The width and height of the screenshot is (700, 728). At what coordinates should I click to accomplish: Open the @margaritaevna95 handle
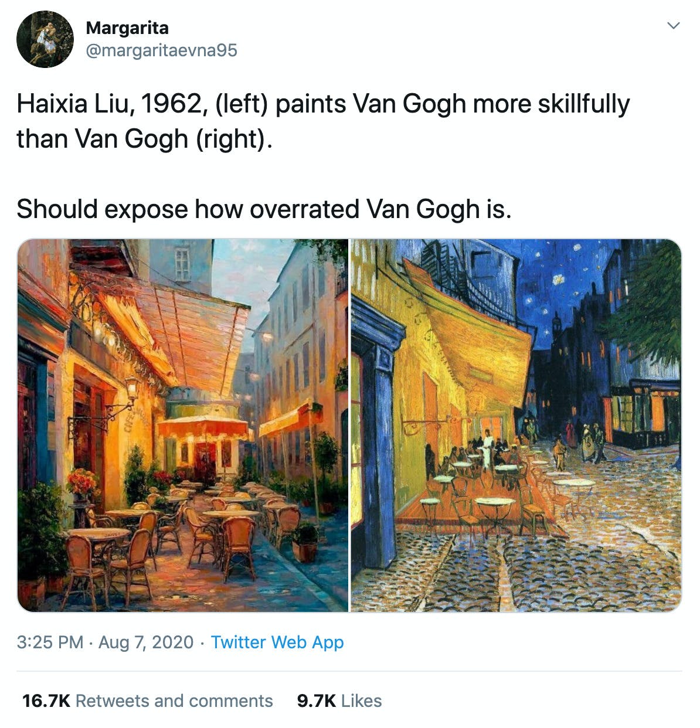point(161,50)
